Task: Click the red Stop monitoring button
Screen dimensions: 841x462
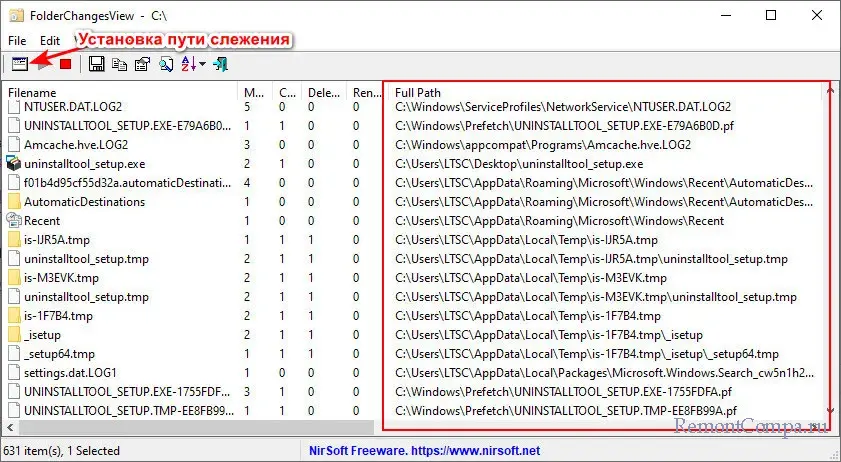Action: point(65,64)
